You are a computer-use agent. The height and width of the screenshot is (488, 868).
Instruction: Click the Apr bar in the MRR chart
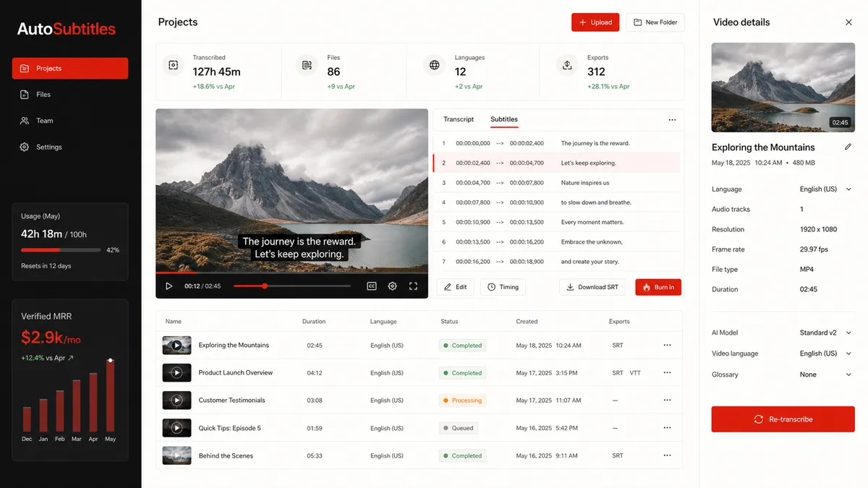coord(93,403)
